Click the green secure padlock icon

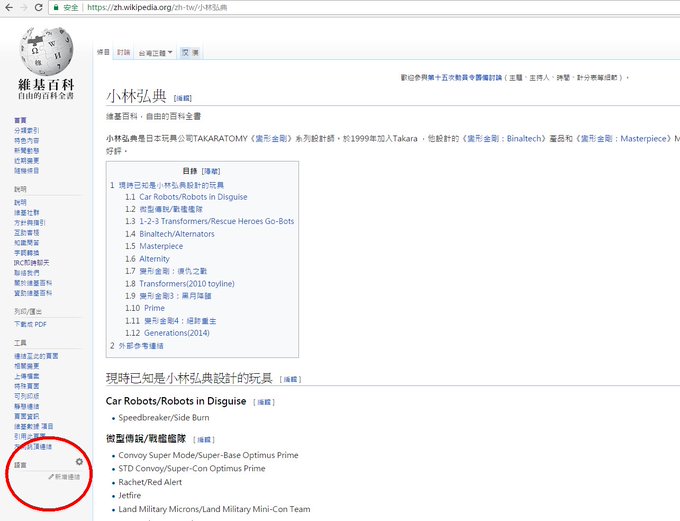(x=56, y=7)
